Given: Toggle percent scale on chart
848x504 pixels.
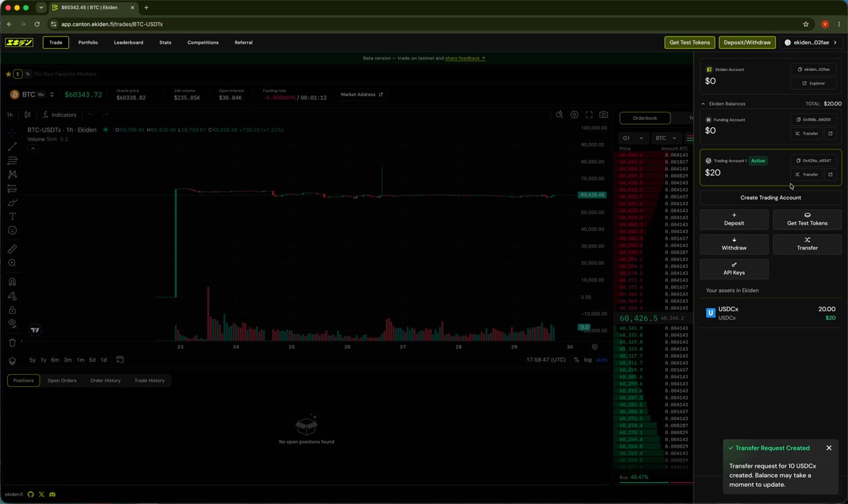Looking at the screenshot, I should pyautogui.click(x=576, y=360).
